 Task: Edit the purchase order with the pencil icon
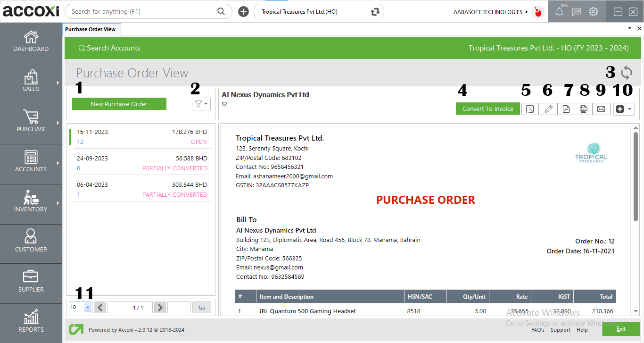tap(548, 109)
